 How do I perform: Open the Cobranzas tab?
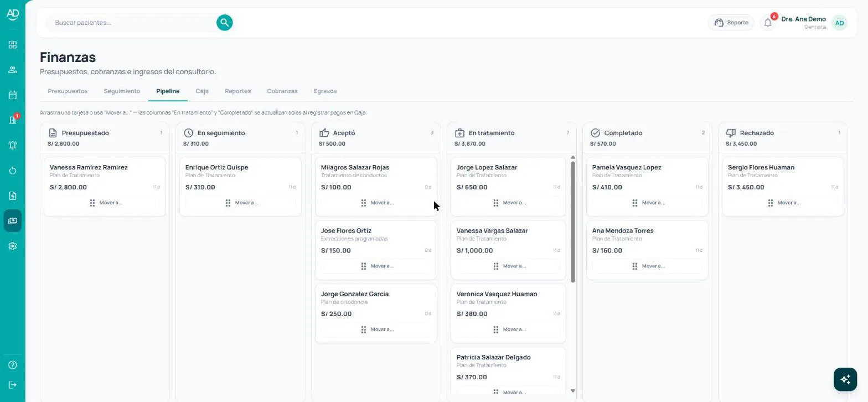[282, 91]
